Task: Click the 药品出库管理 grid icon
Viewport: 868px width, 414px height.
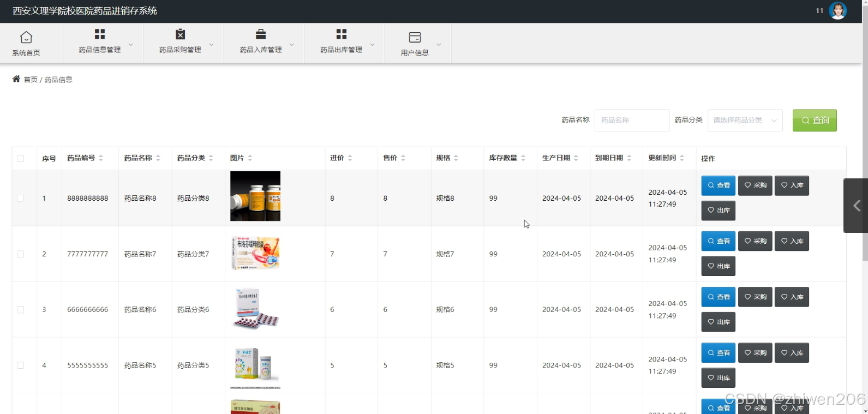Action: pos(342,34)
